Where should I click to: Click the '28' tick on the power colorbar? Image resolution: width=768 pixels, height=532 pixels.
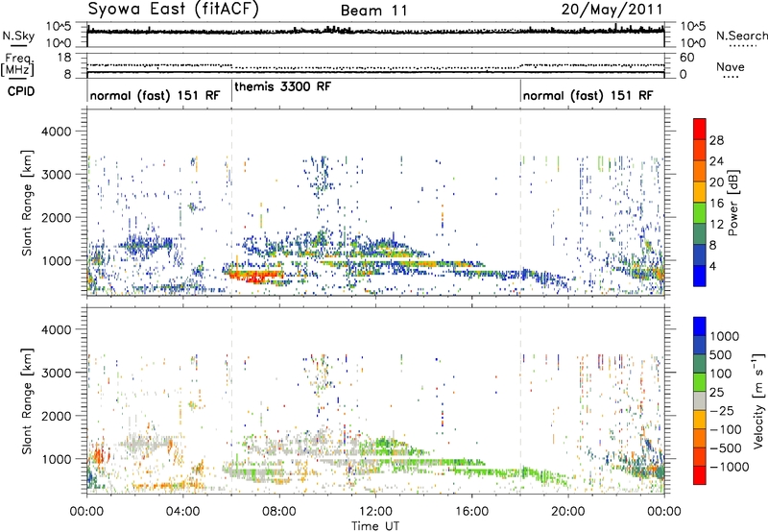point(716,140)
